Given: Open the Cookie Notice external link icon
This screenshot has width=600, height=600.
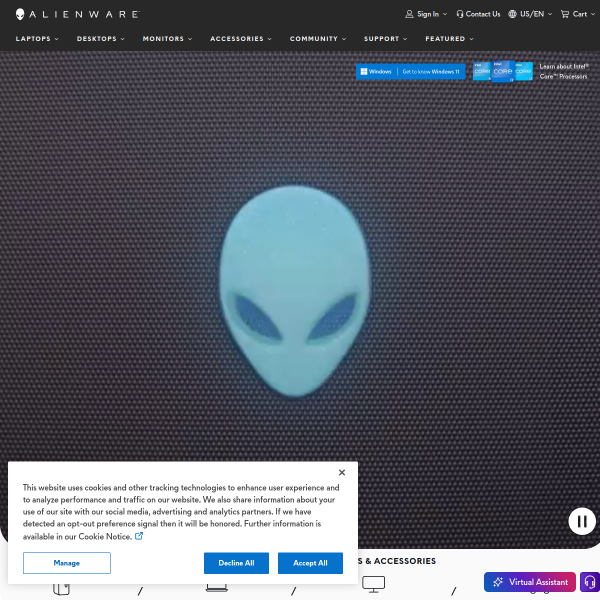Looking at the screenshot, I should coord(139,536).
